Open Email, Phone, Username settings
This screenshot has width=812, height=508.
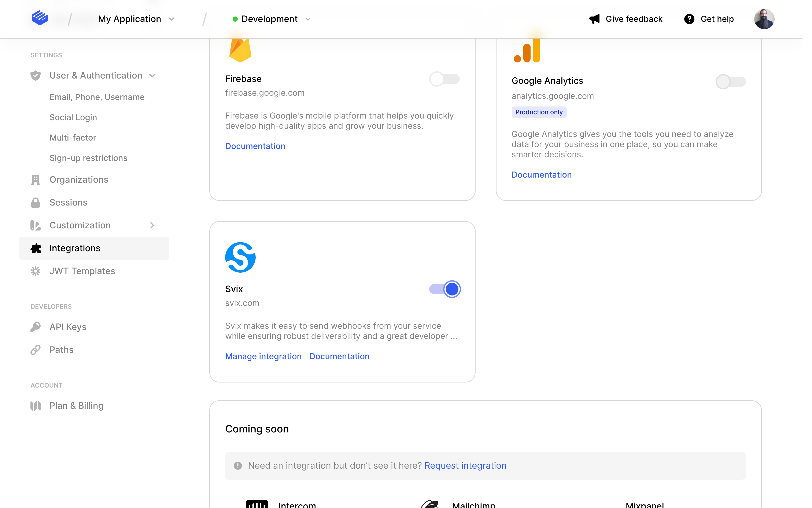coord(97,97)
